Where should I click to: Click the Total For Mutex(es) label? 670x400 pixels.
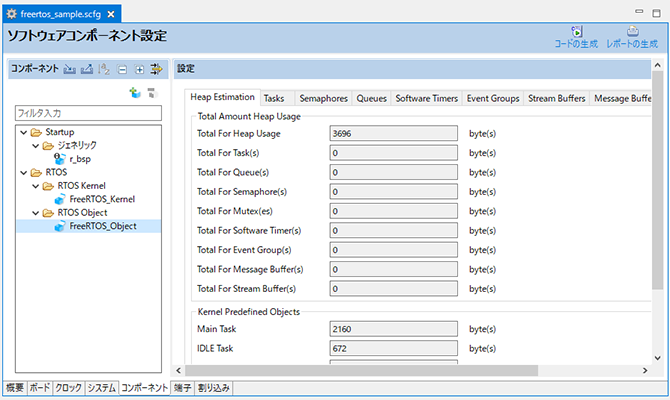point(235,211)
